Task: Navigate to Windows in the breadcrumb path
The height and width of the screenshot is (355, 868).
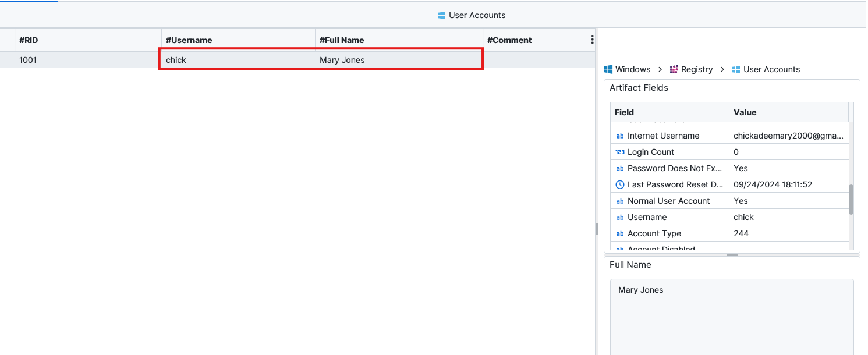Action: [633, 69]
